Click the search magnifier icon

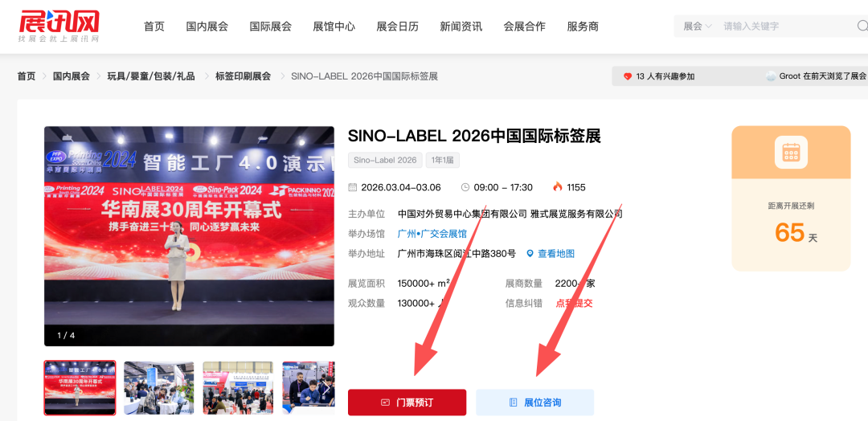coord(862,26)
